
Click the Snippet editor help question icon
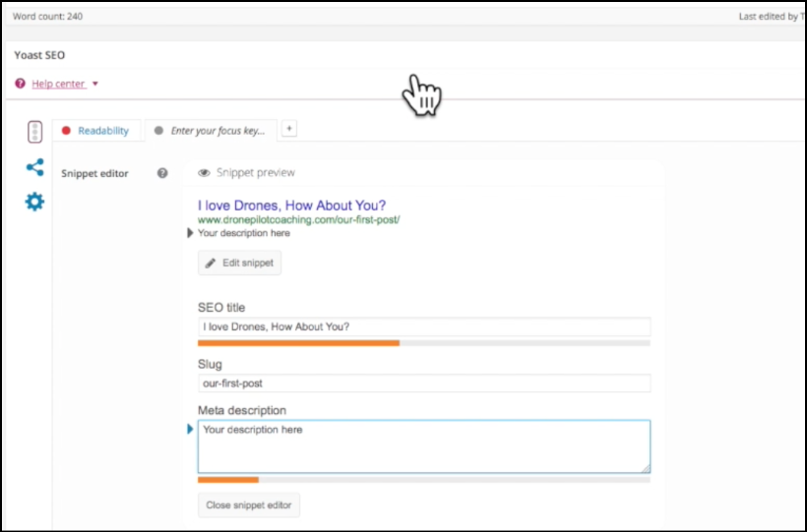(x=162, y=173)
